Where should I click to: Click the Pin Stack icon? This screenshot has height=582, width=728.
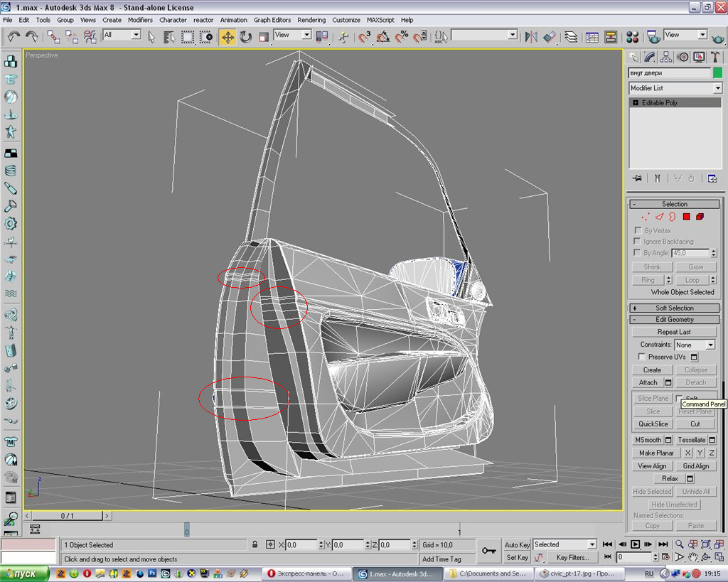click(x=637, y=178)
